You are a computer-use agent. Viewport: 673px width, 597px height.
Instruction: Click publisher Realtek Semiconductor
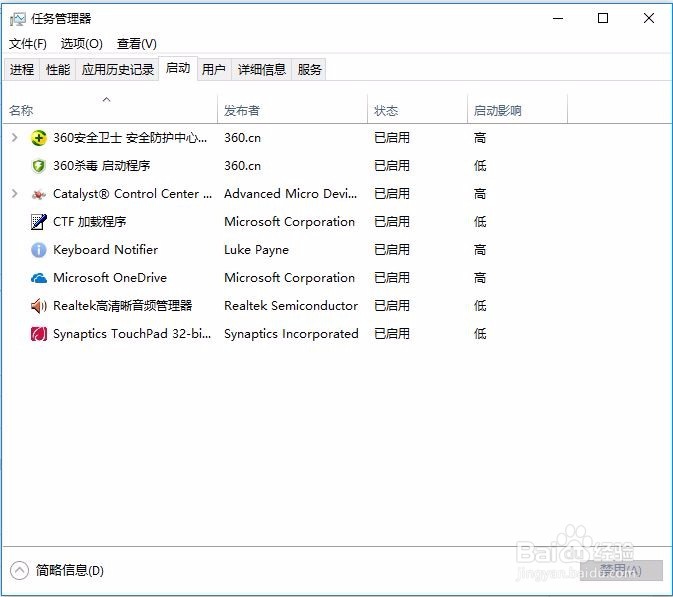[x=291, y=306]
